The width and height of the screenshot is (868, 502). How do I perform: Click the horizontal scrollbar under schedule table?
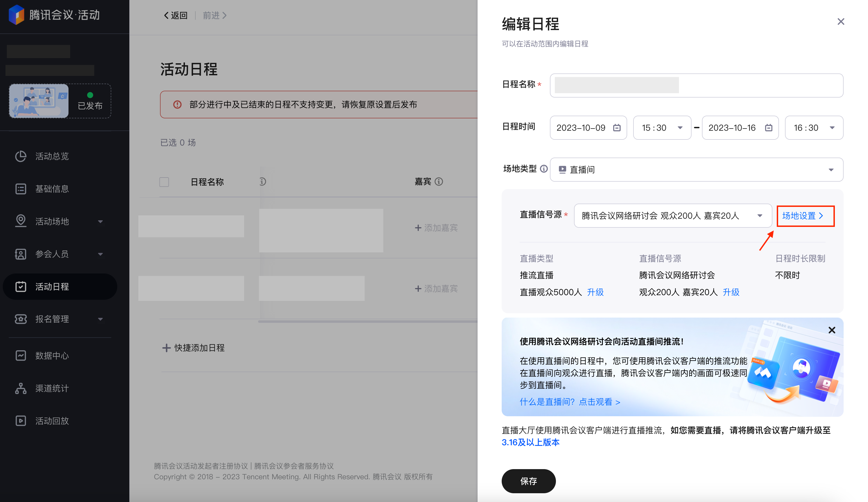point(367,321)
